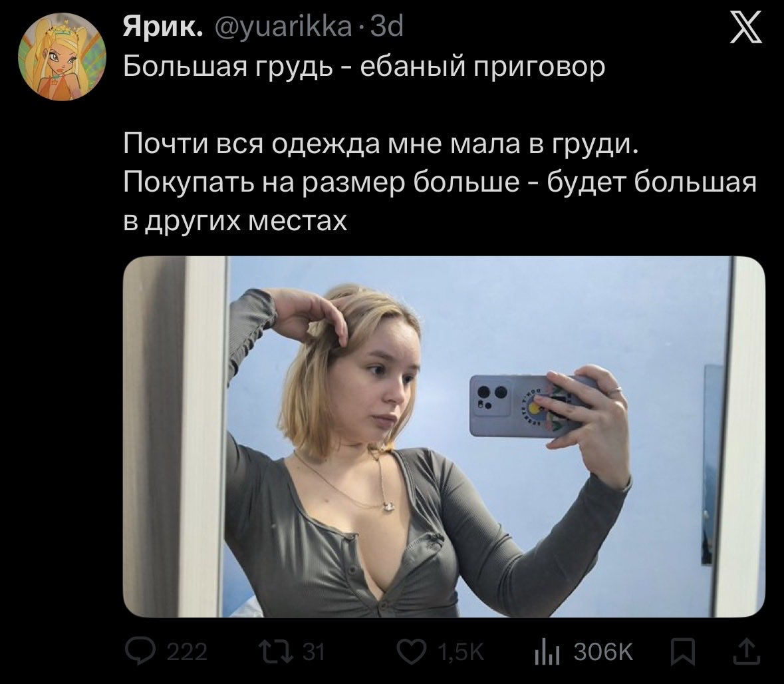Click the tweet paragraph about clothing size
Viewport: 784px width, 684px height.
click(440, 182)
